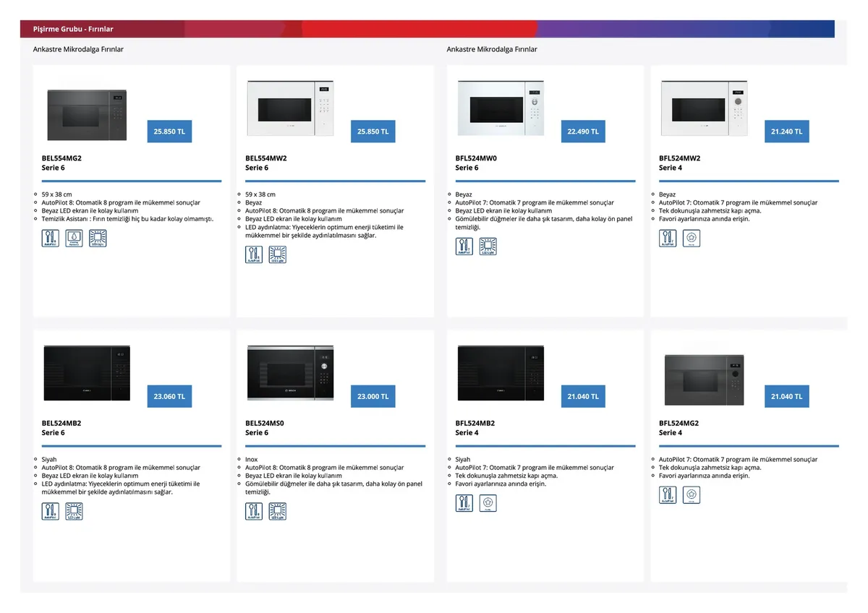
Task: Click the AutoPilot icon under BFL524MG2
Action: 668,495
